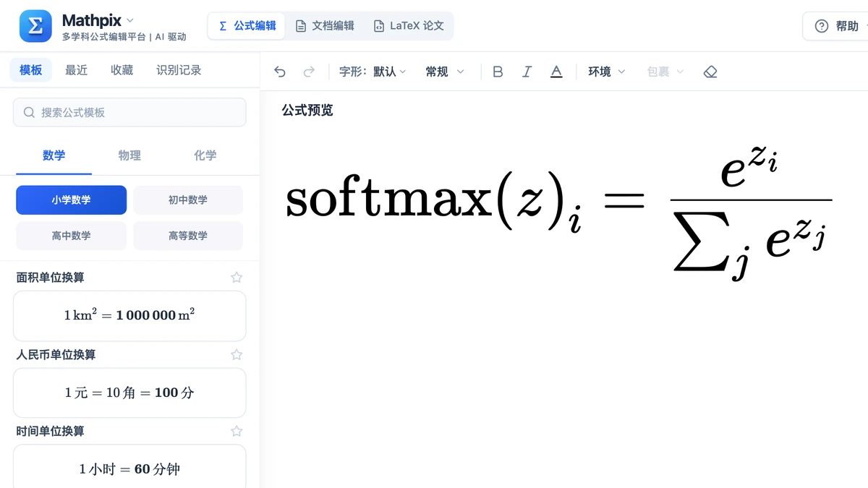Screen dimensions: 868x488
Task: Click the Mathpix sigma logo icon
Action: pyautogui.click(x=35, y=26)
